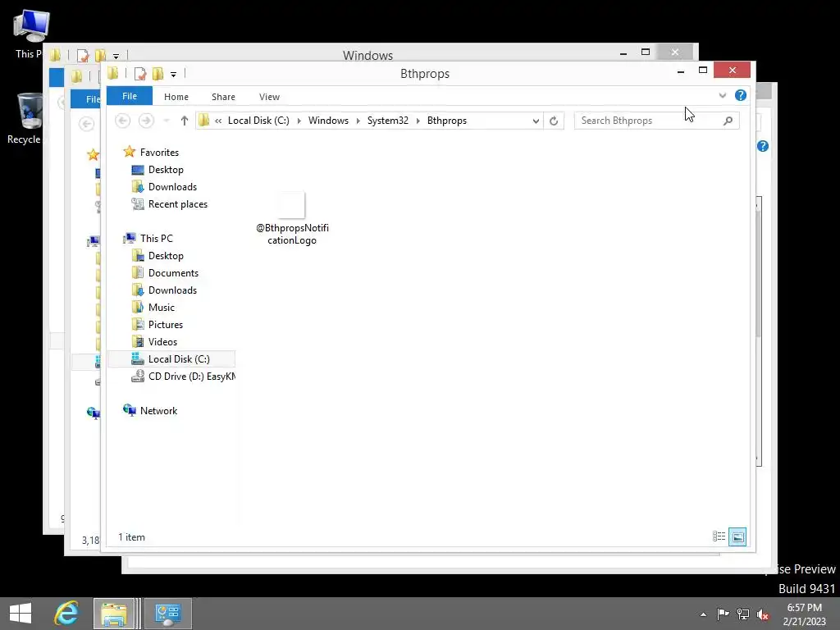Viewport: 840px width, 630px height.
Task: Open the View ribbon tab
Action: click(x=269, y=97)
